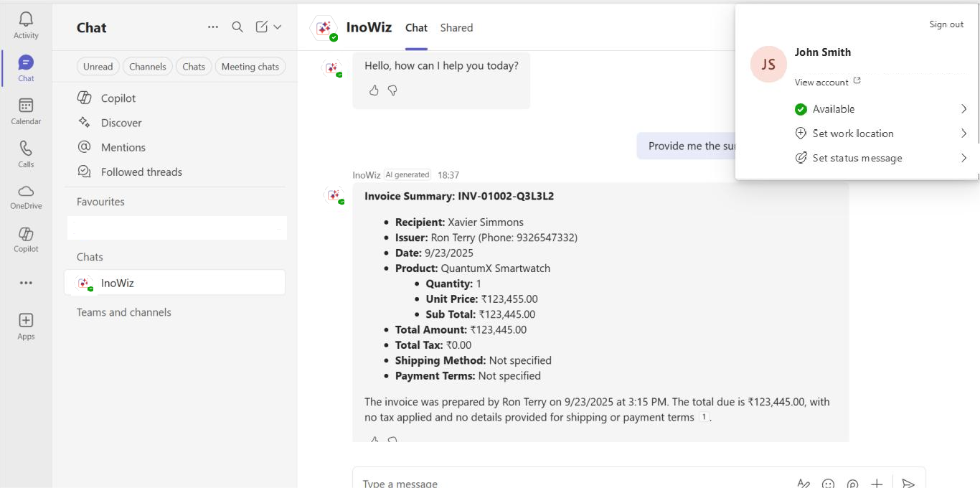Click the search icon in Chat header
Screen dimensions: 980x488
[237, 27]
